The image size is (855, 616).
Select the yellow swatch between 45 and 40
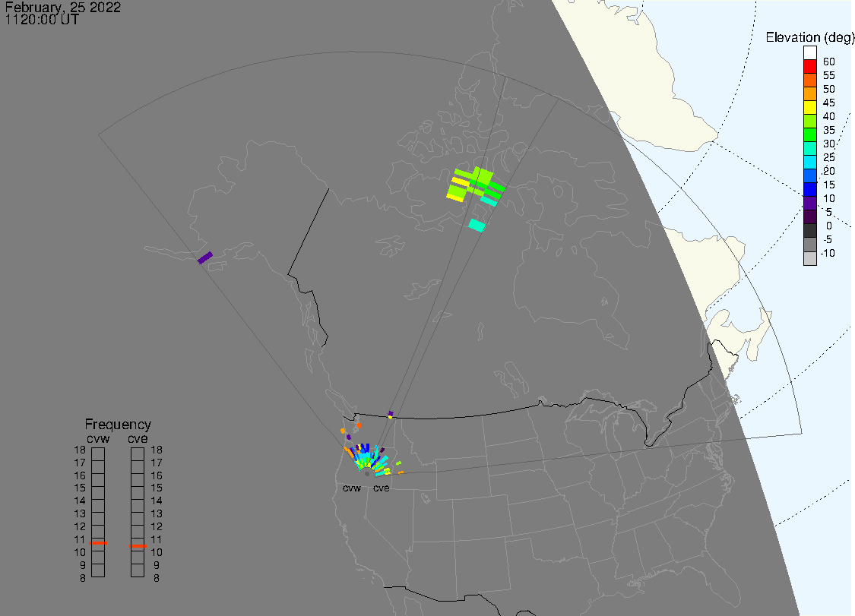click(x=809, y=107)
